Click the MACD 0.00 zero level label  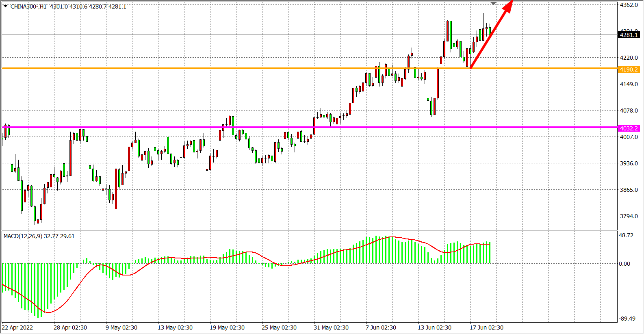pyautogui.click(x=624, y=264)
